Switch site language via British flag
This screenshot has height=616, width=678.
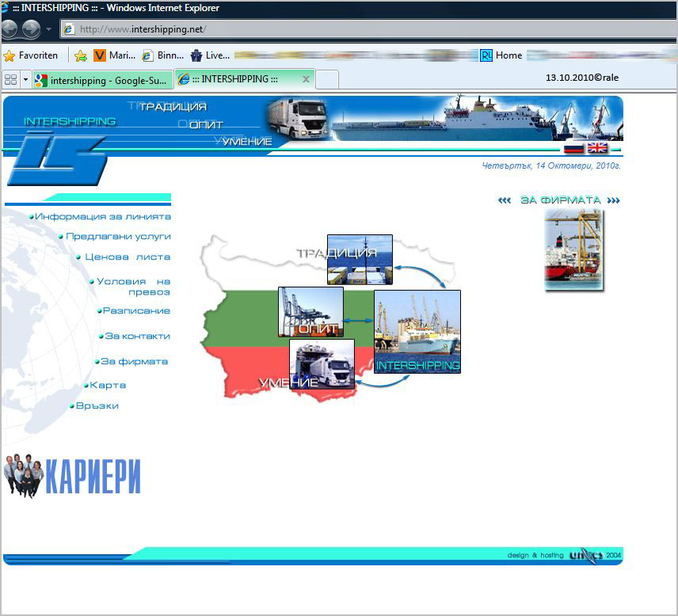click(x=597, y=148)
